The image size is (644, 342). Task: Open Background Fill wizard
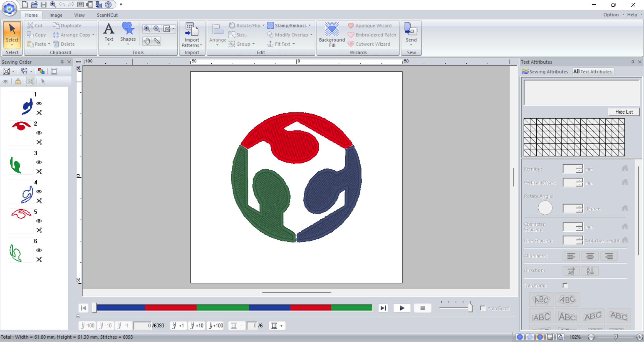click(332, 35)
